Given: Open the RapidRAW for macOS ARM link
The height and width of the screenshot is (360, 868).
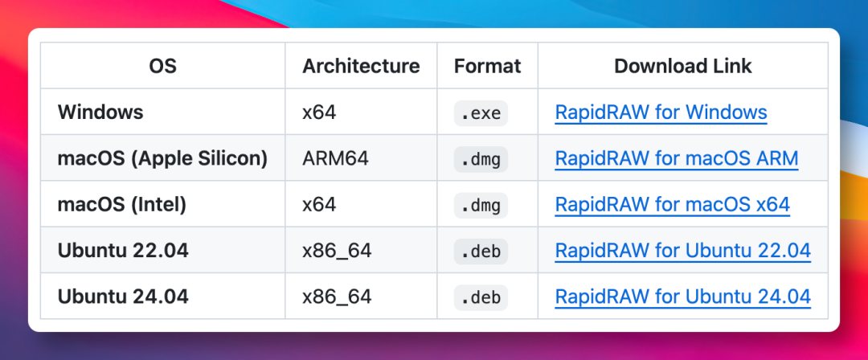Looking at the screenshot, I should 676,158.
